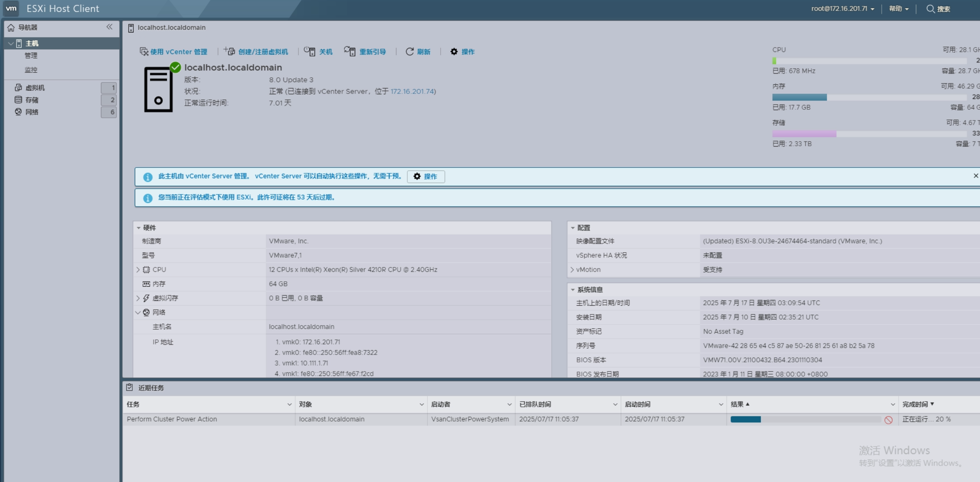Image resolution: width=980 pixels, height=482 pixels.
Task: Click the storage count badge 2
Action: click(109, 100)
